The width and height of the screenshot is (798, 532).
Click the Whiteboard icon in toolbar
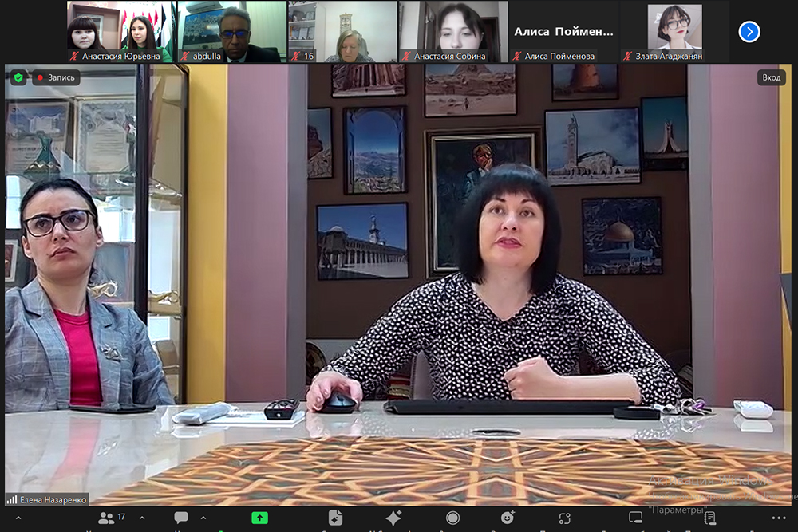point(635,518)
